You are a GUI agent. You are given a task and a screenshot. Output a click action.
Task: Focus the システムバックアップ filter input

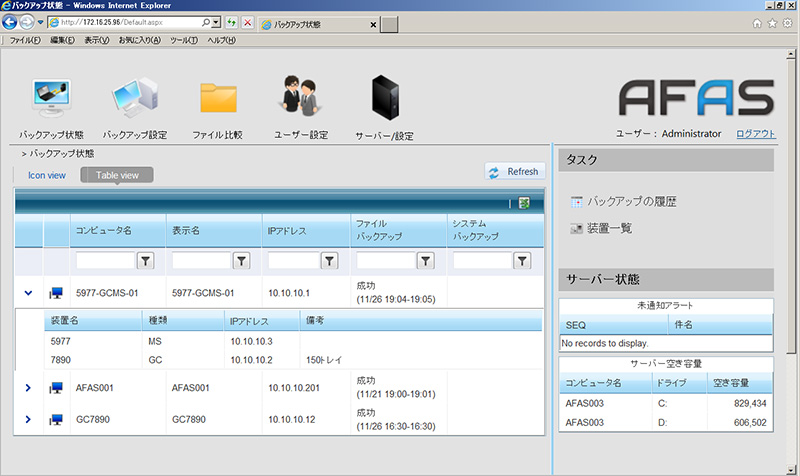[482, 261]
